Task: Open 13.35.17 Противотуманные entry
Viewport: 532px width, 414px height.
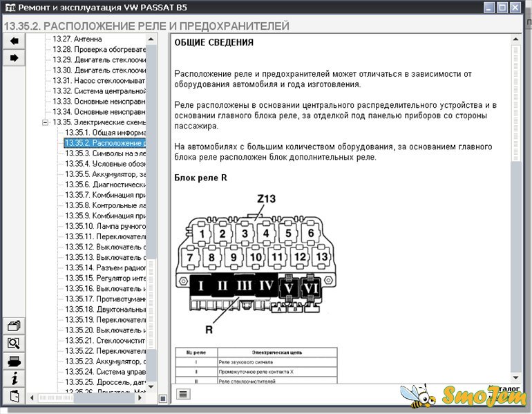Action: coord(105,299)
